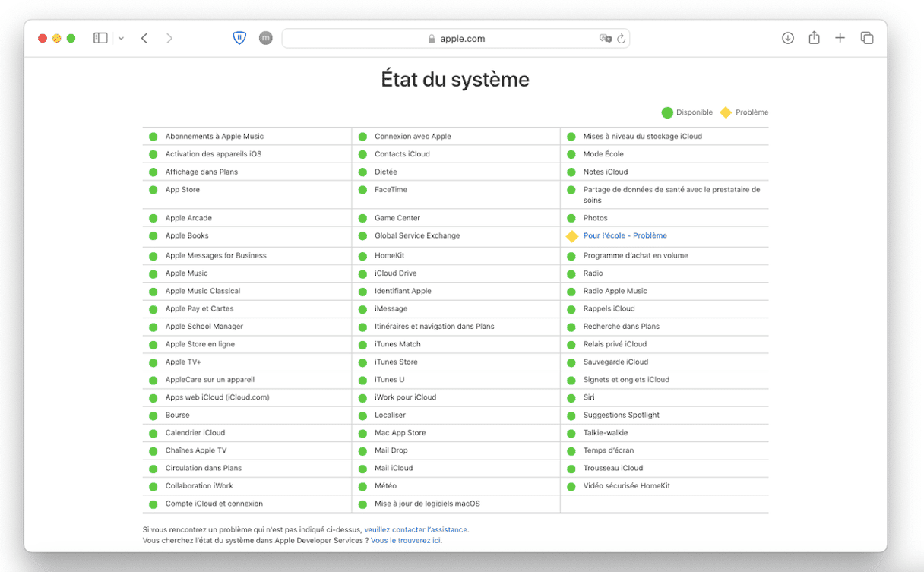The image size is (924, 572).
Task: Open a new tab with plus icon
Action: tap(840, 38)
